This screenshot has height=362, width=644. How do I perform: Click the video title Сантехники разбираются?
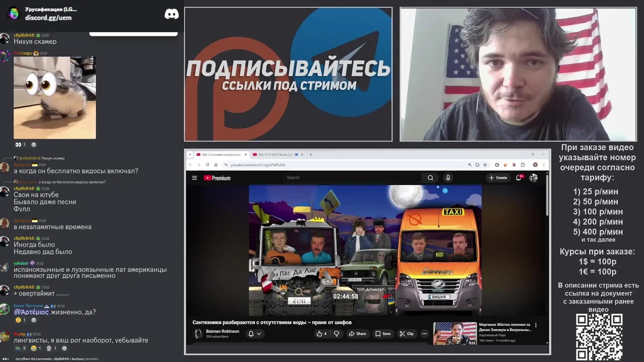(x=272, y=322)
